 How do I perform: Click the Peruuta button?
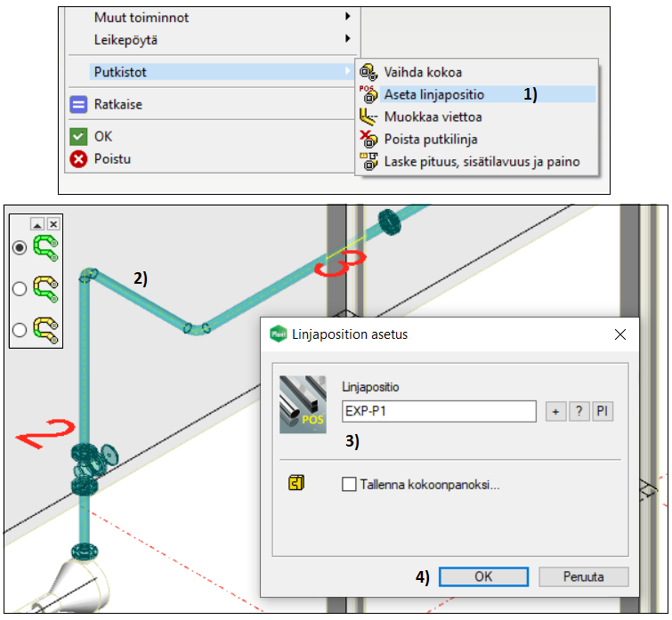click(583, 576)
